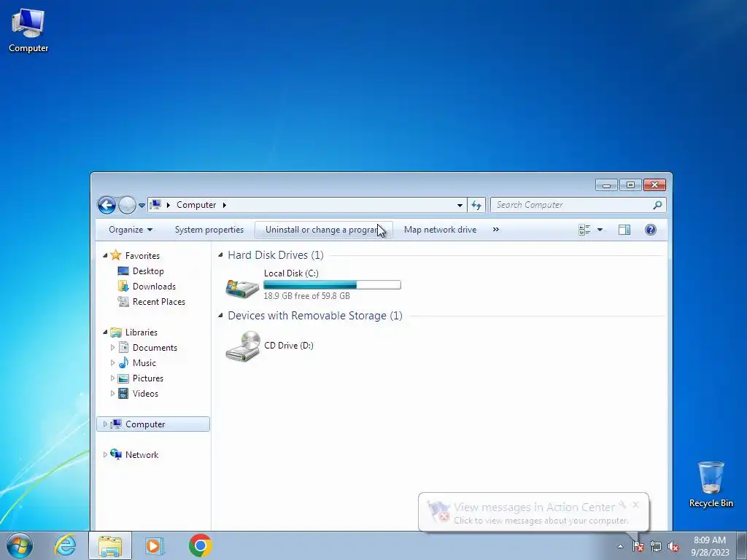Launch Google Chrome from taskbar
This screenshot has width=747, height=560.
pos(200,545)
